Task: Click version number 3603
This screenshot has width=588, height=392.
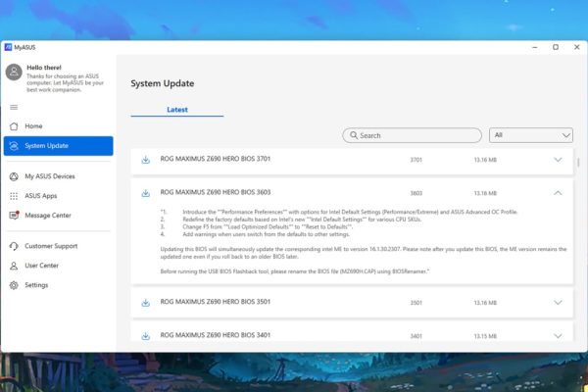Action: pyautogui.click(x=416, y=193)
